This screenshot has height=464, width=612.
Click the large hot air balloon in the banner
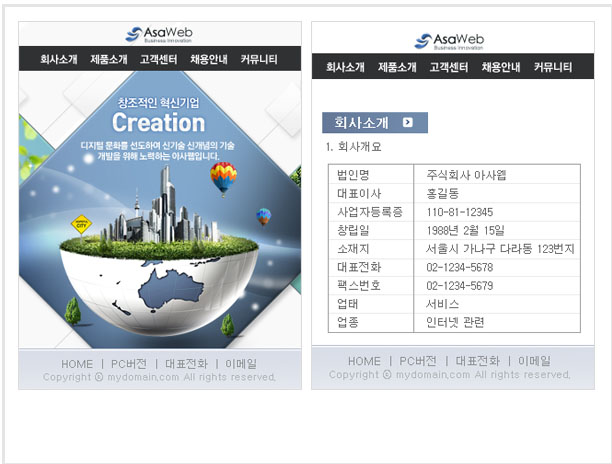coord(223,178)
